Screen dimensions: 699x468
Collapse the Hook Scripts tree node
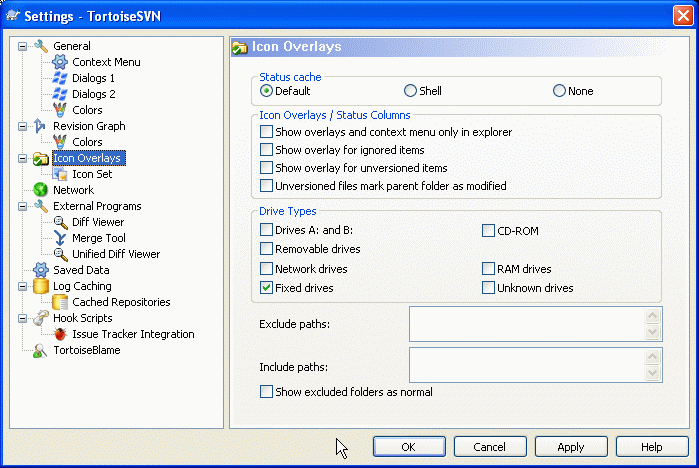pos(22,318)
